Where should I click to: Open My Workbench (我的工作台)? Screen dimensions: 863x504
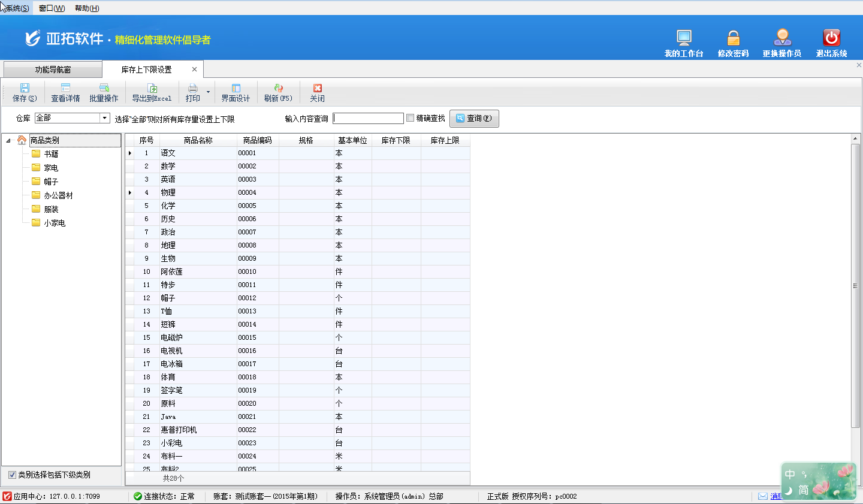[x=684, y=38]
